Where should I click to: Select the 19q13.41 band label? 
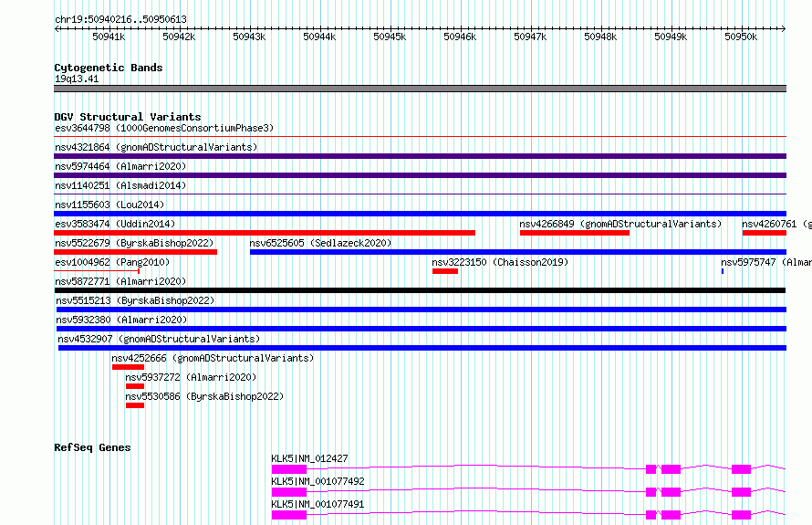77,79
